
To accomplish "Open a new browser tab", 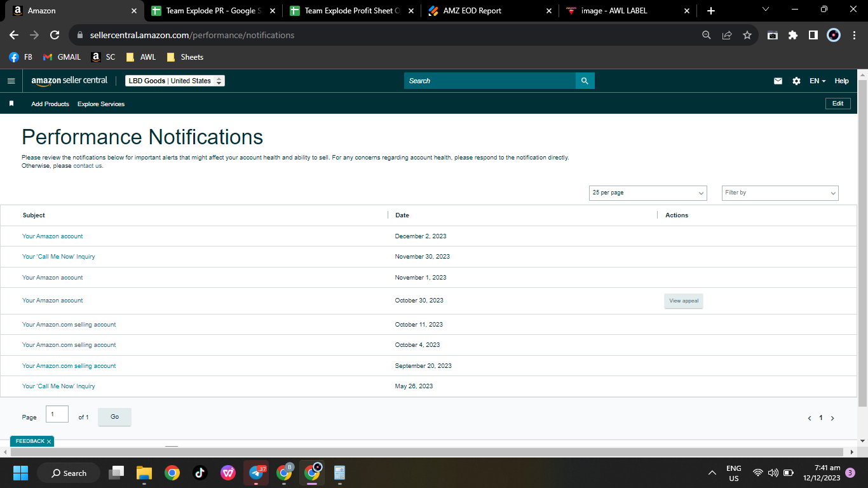I will (711, 11).
